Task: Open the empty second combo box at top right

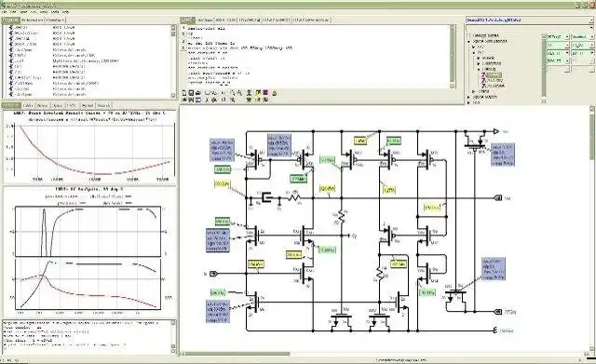Action: [530, 27]
